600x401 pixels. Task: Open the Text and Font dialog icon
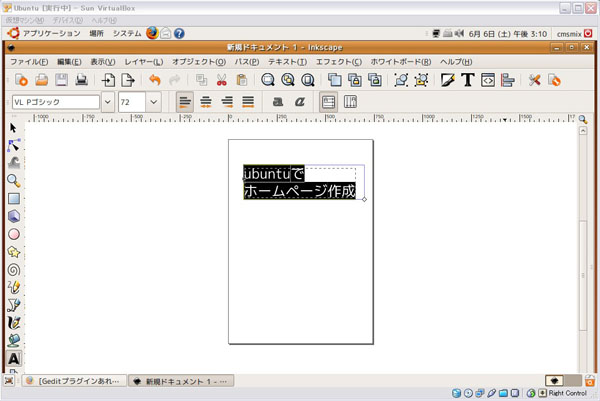(x=468, y=80)
